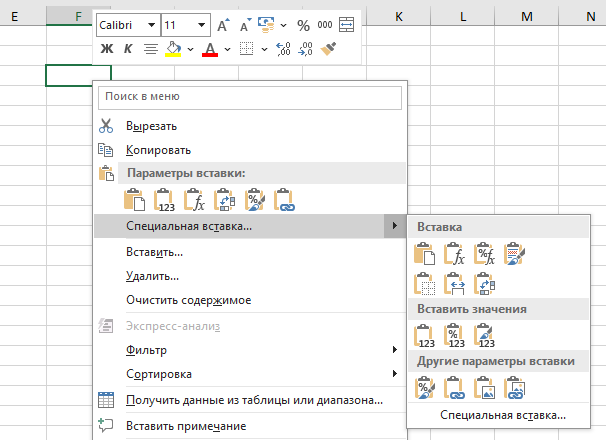The image size is (606, 440).
Task: Open the font size 11 dropdown
Action: (x=203, y=24)
